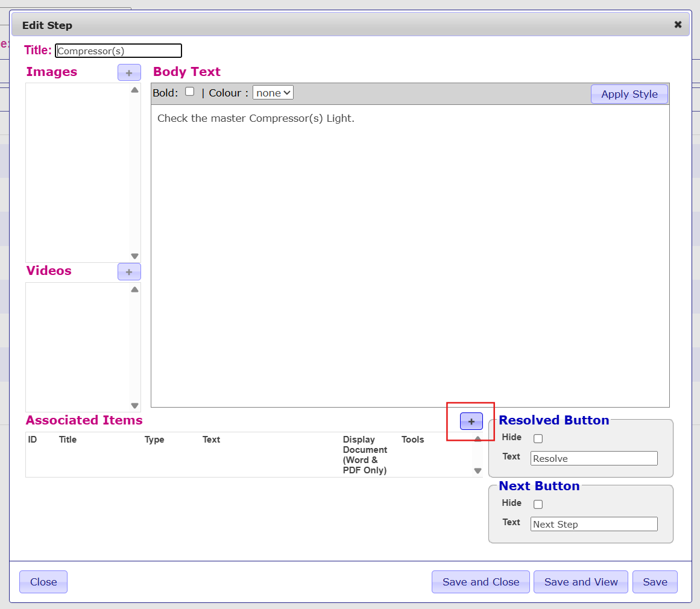Click the Next Button text field
700x609 pixels.
click(x=593, y=524)
